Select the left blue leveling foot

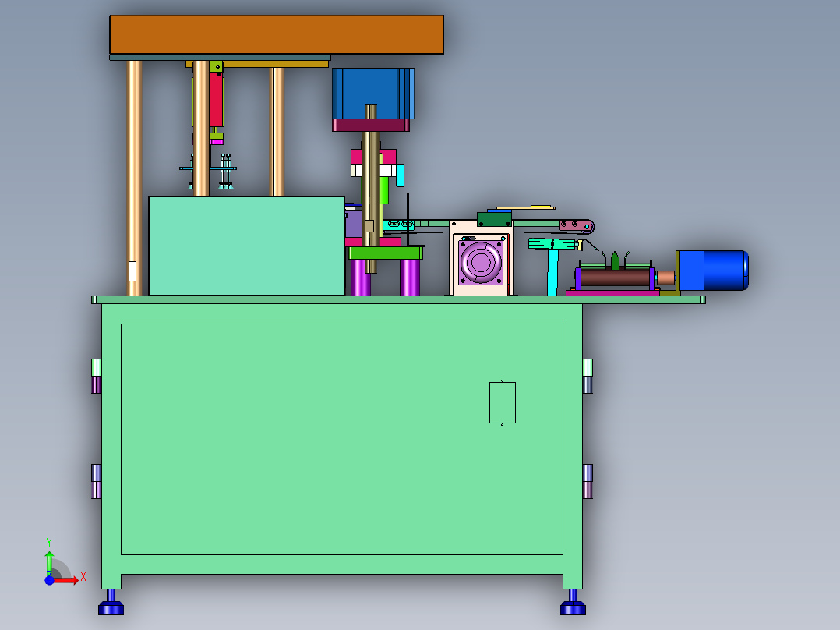(x=111, y=603)
